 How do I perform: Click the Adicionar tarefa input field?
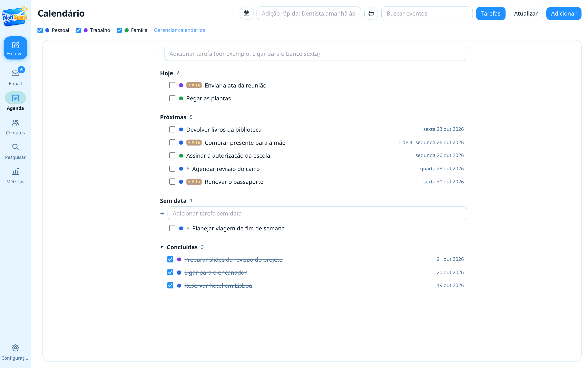[315, 54]
